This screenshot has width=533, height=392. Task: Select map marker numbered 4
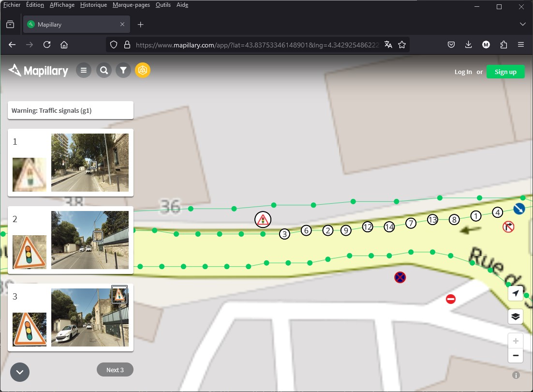click(498, 212)
